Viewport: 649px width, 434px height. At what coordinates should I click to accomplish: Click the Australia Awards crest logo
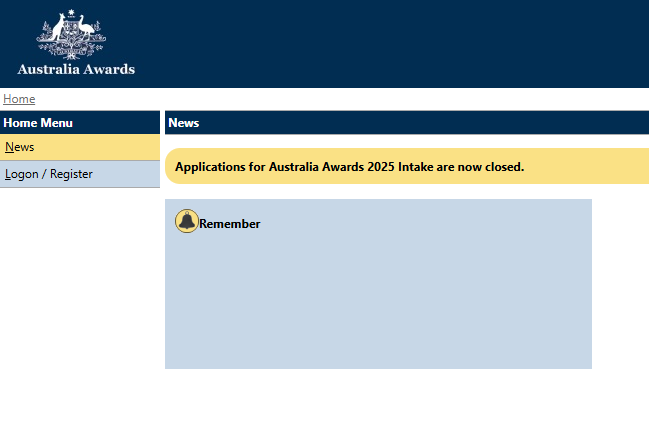coord(71,34)
